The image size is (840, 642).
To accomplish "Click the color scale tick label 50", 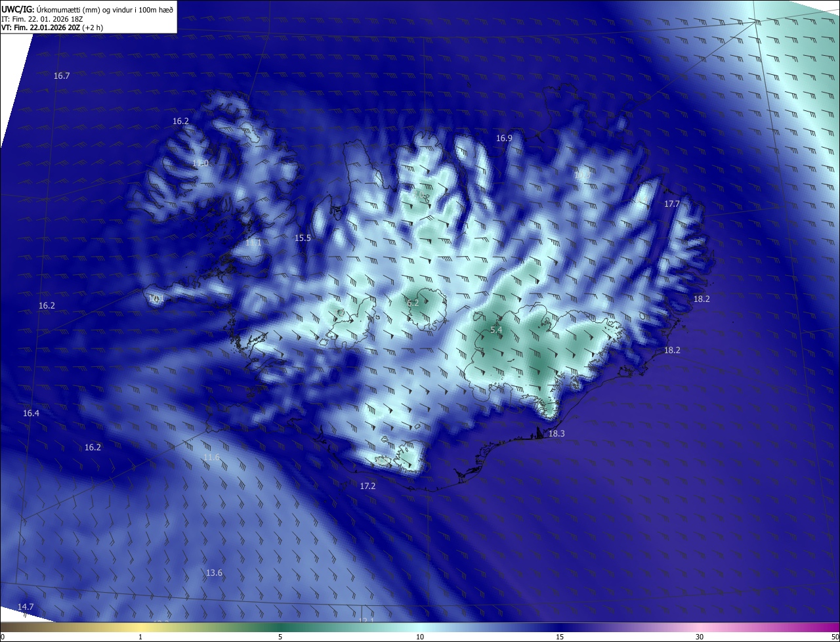I will point(835,637).
